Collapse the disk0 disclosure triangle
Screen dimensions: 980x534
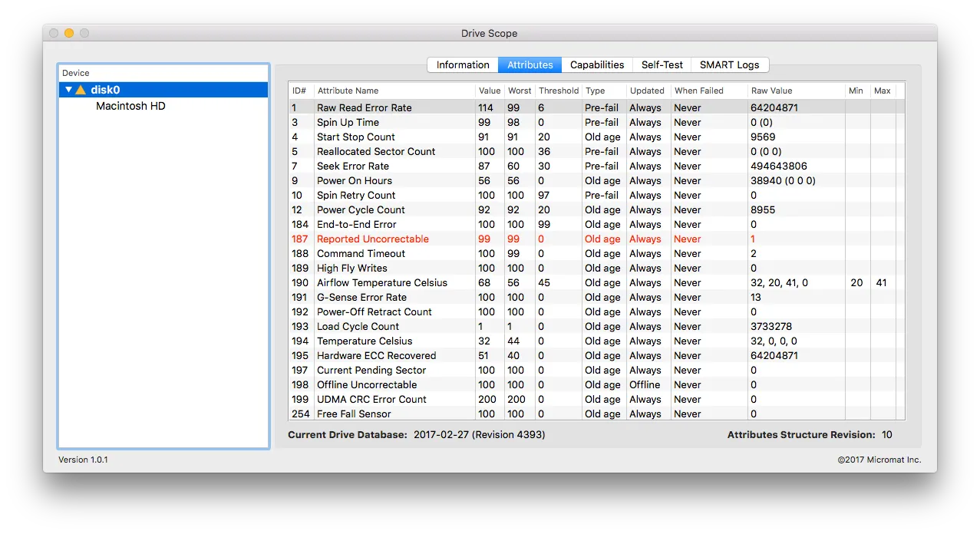click(68, 90)
